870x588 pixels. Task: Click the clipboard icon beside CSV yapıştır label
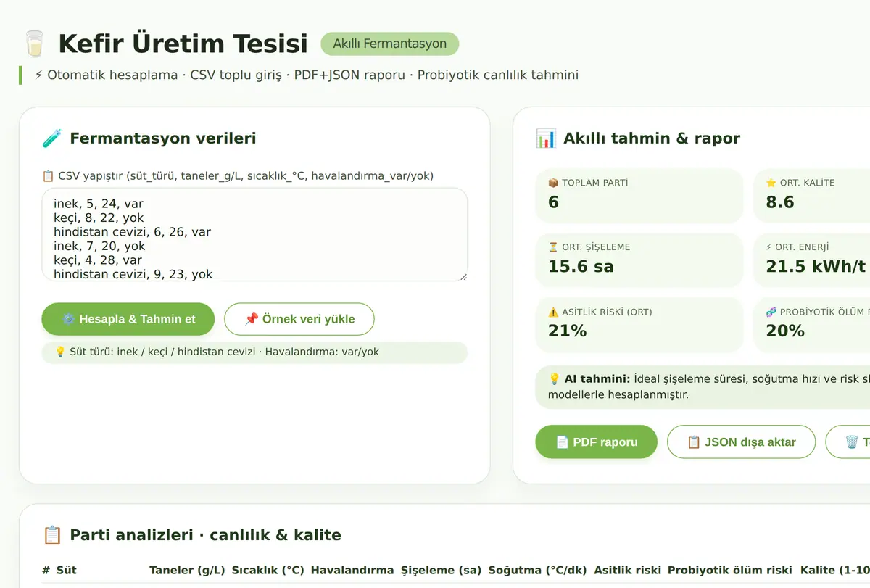point(49,176)
